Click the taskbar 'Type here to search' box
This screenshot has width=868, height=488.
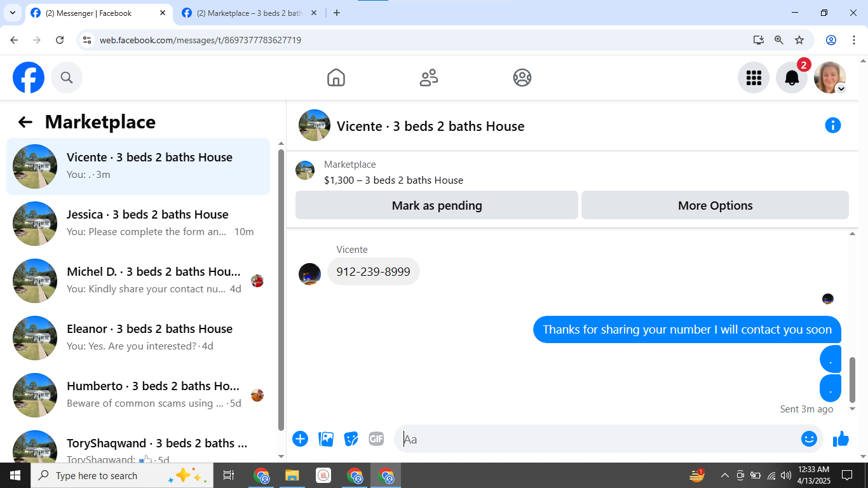tap(122, 475)
